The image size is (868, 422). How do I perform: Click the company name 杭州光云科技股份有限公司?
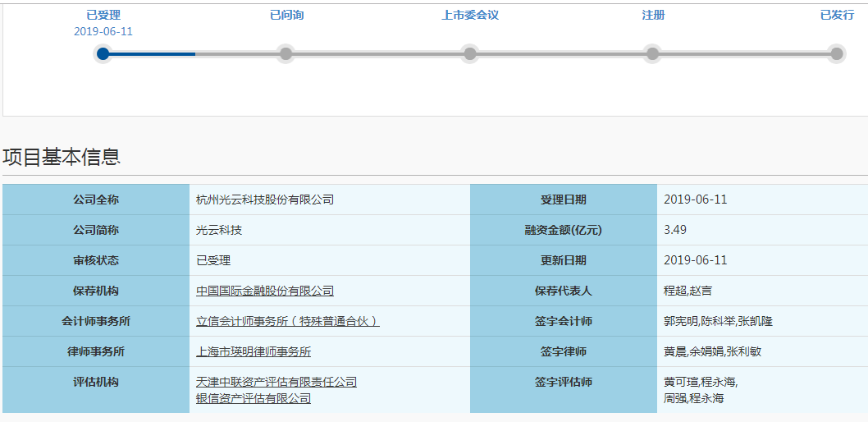tap(265, 200)
